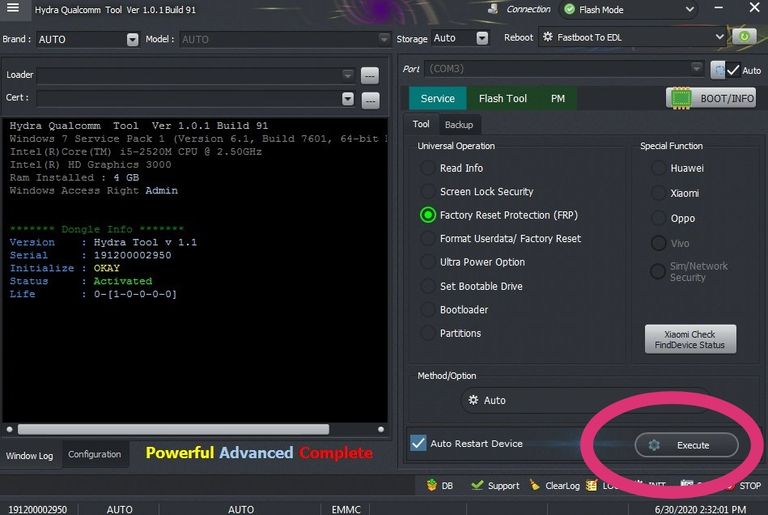Click the DB package icon
Image resolution: width=768 pixels, height=515 pixels.
tap(432, 485)
